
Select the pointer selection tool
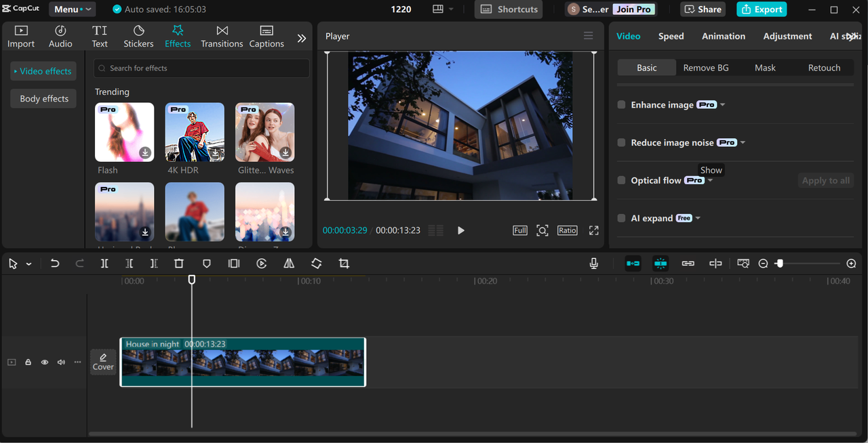pos(13,263)
